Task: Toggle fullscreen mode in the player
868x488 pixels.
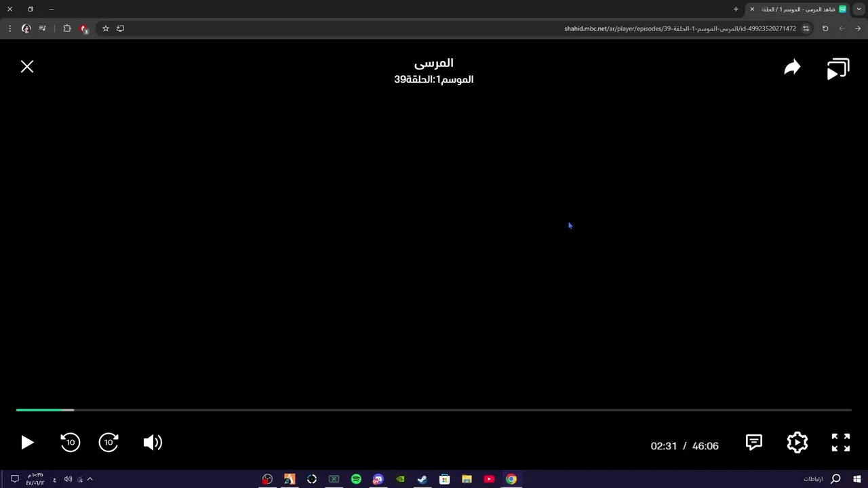Action: [x=841, y=442]
